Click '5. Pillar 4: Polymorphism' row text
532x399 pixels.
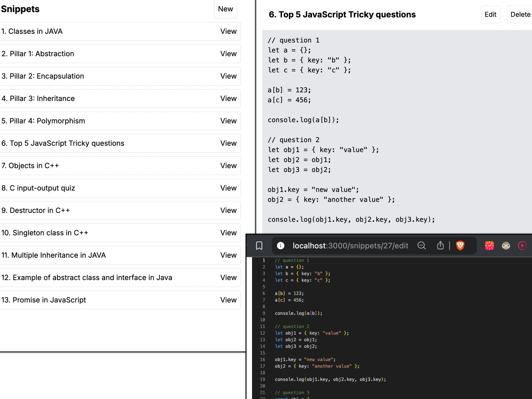pos(43,121)
